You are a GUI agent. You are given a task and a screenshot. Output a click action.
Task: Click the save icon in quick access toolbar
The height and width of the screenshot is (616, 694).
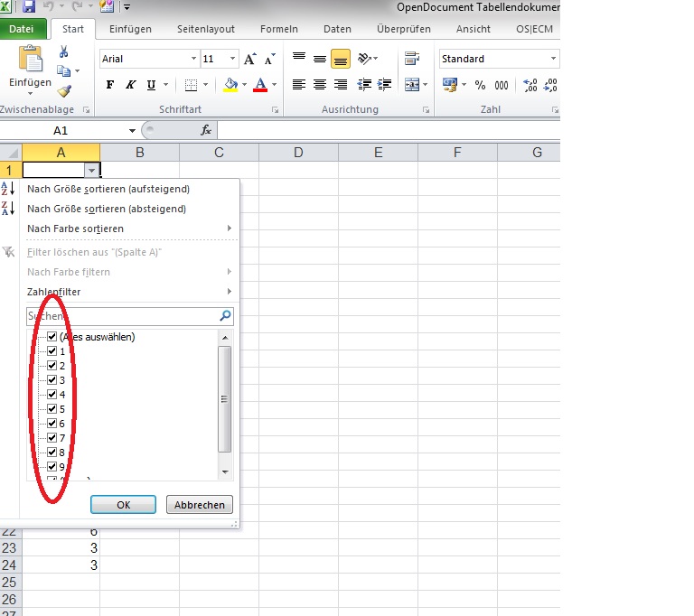coord(29,6)
